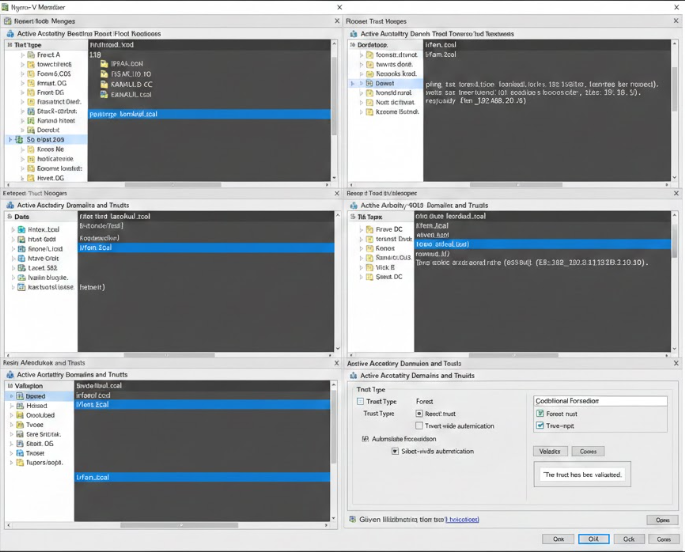The height and width of the screenshot is (552, 685).
Task: Toggle the Trost Type checkbox
Action: click(x=360, y=401)
